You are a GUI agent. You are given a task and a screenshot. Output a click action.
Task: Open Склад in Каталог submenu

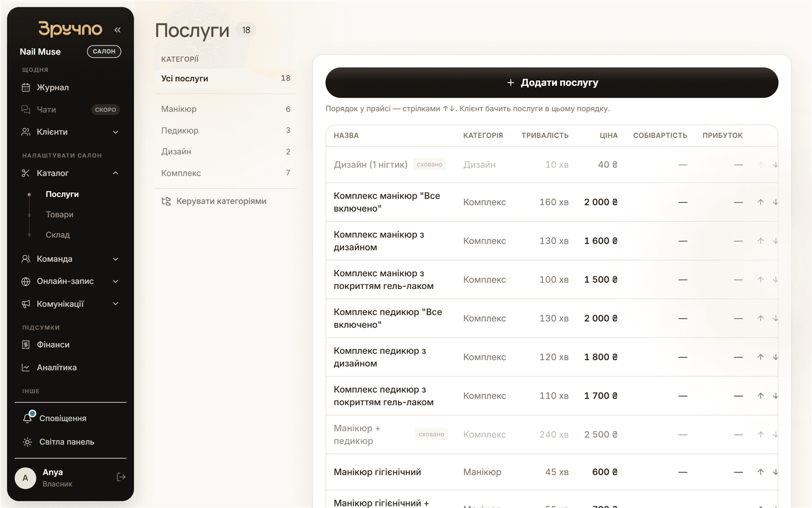57,235
